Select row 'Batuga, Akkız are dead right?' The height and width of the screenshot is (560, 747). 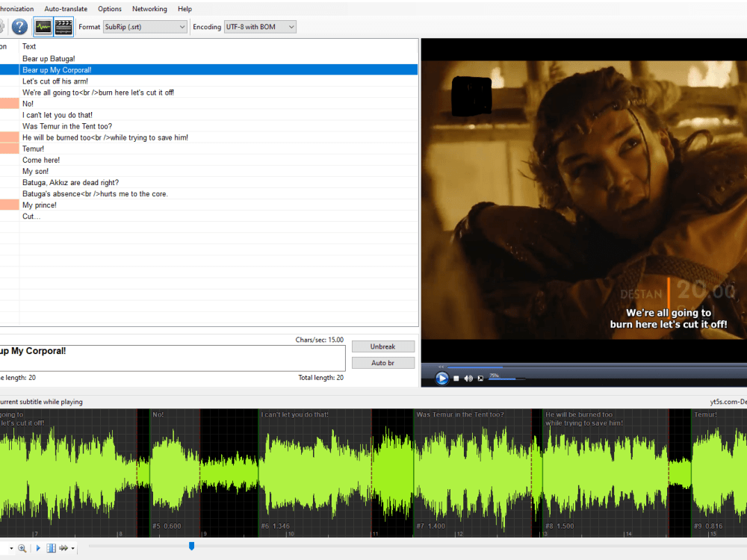click(208, 183)
